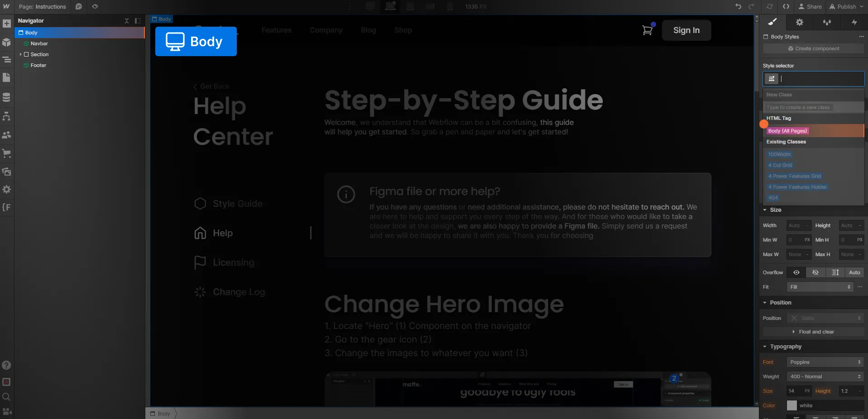Pin the Navigator panel open

[x=138, y=21]
